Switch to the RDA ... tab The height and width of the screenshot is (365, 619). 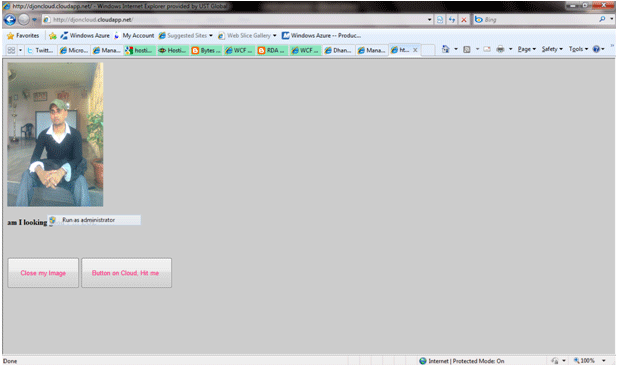[x=272, y=50]
